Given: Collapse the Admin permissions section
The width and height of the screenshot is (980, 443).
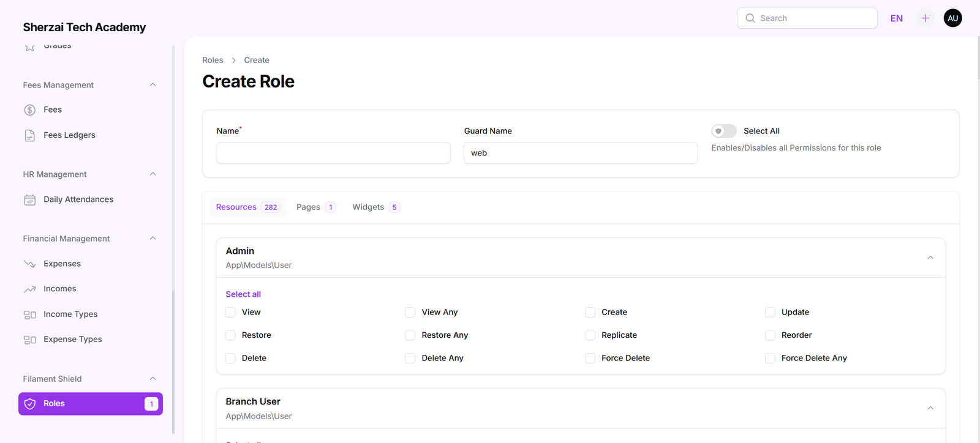Looking at the screenshot, I should pos(930,258).
